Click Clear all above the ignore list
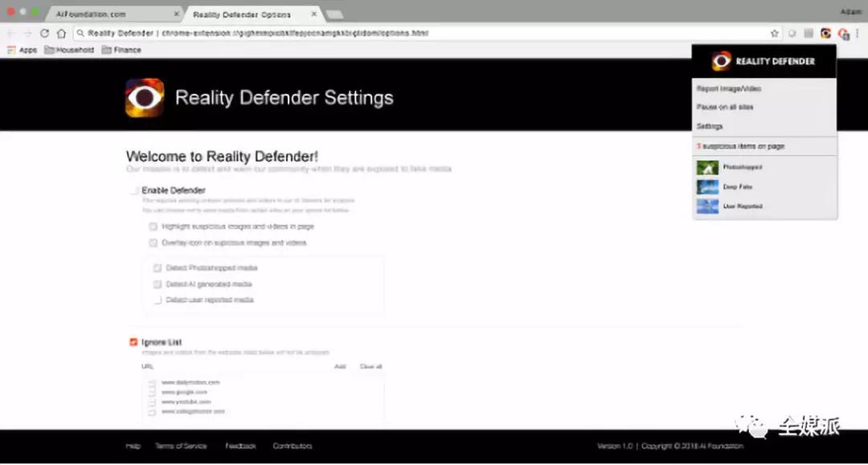868x465 pixels. [x=371, y=367]
